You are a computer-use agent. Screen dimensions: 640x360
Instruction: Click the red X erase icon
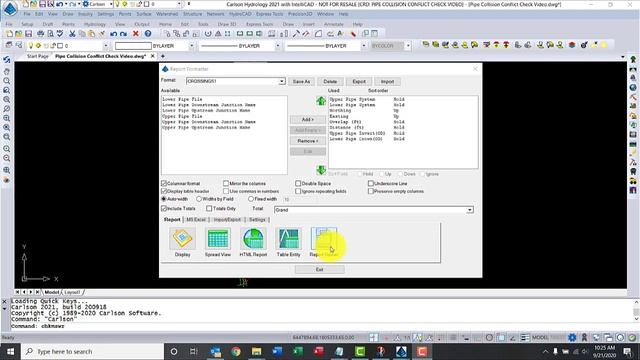(136, 34)
